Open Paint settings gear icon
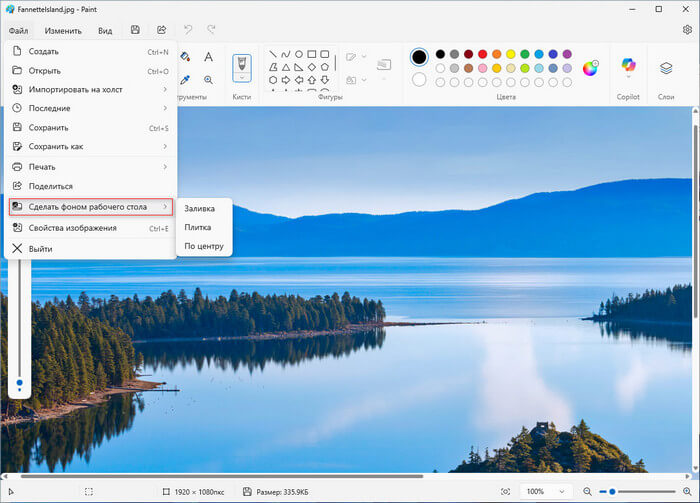700x503 pixels. [686, 30]
